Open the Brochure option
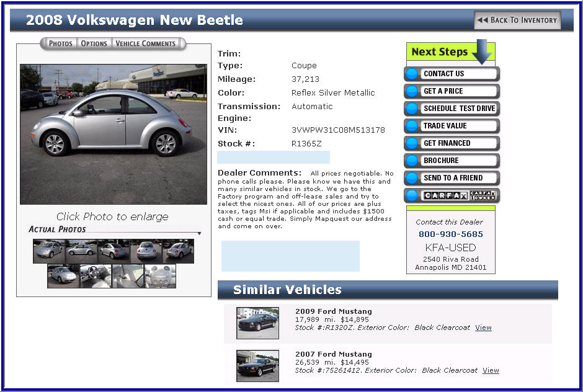The height and width of the screenshot is (392, 583). pyautogui.click(x=452, y=161)
